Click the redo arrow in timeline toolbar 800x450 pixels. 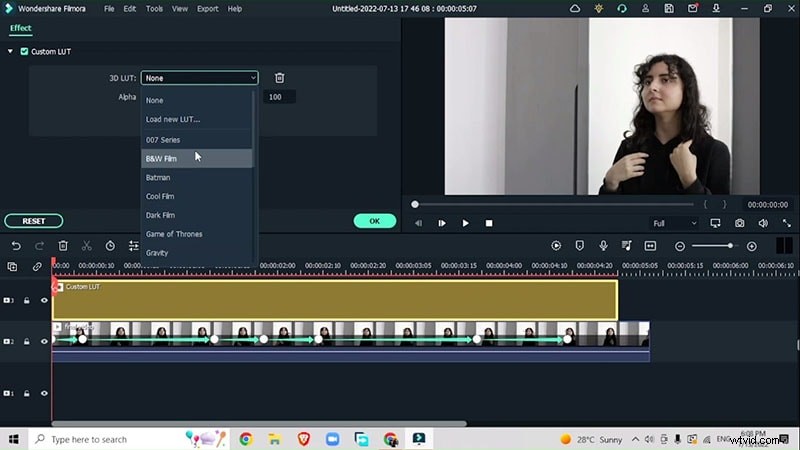[x=39, y=246]
